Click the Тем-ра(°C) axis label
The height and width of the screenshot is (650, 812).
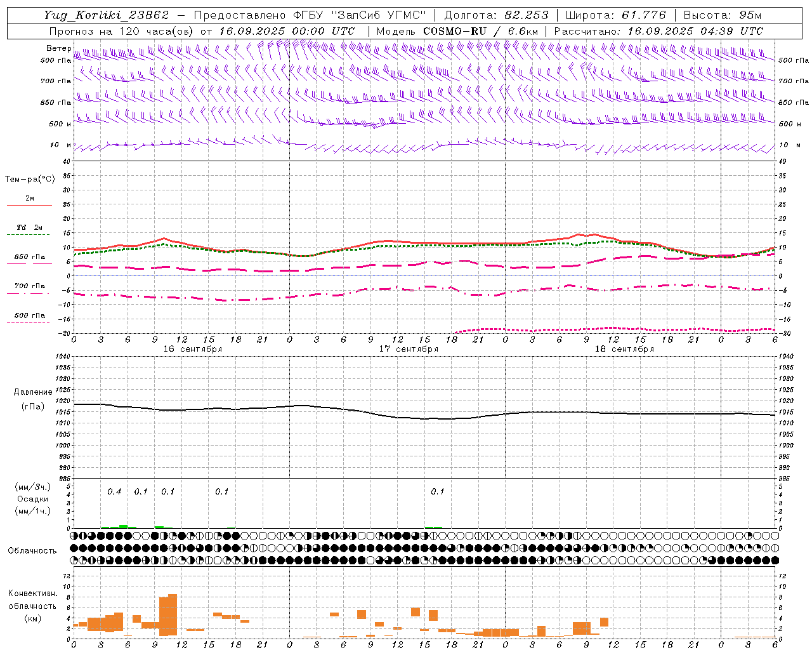(30, 180)
